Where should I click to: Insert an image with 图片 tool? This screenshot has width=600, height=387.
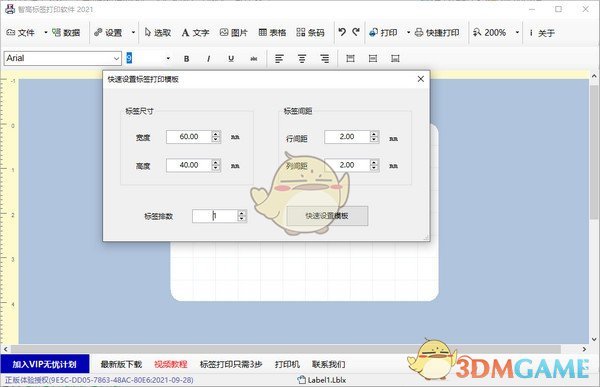click(x=234, y=33)
